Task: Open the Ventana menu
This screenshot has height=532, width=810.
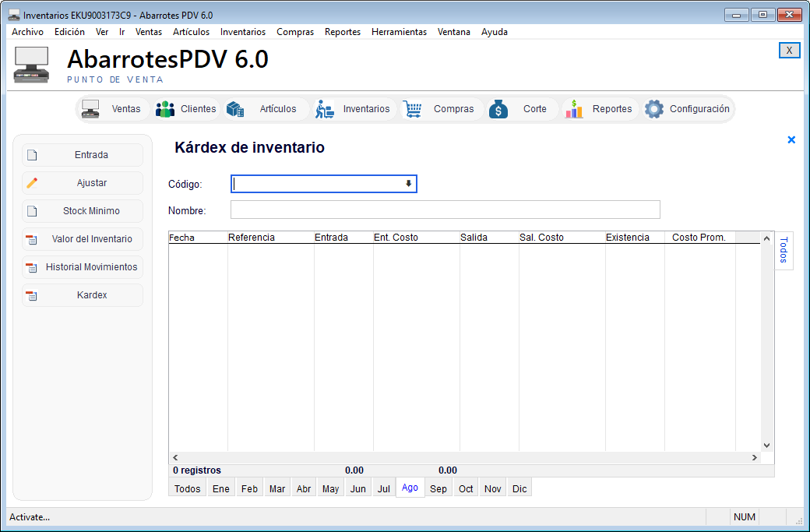Action: click(453, 32)
